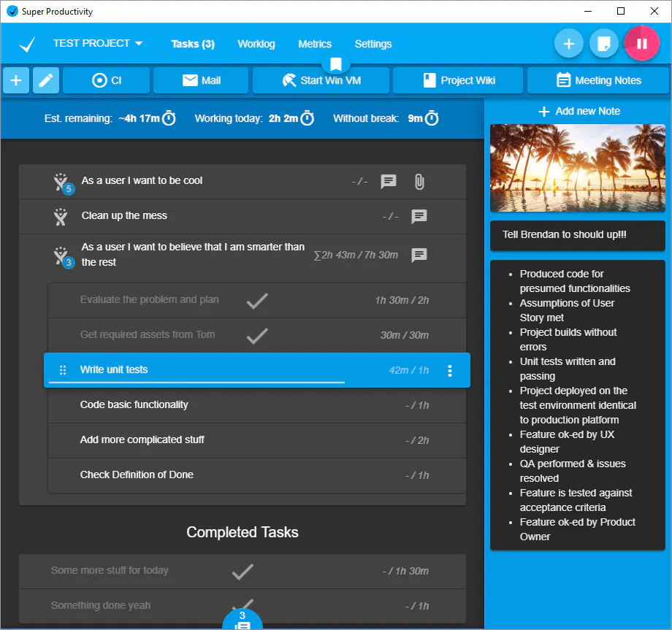This screenshot has height=630, width=672.
Task: Select the 'Check Definition of Done' subtask
Action: tap(256, 476)
